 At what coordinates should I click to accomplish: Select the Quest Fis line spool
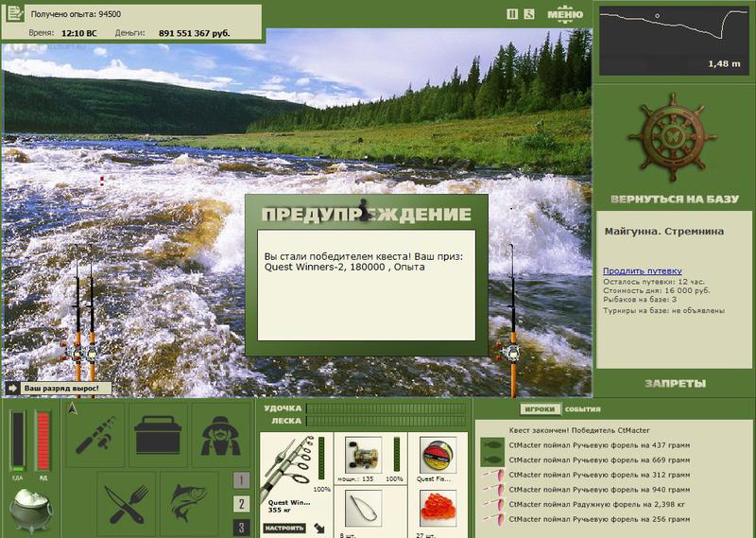tap(438, 456)
